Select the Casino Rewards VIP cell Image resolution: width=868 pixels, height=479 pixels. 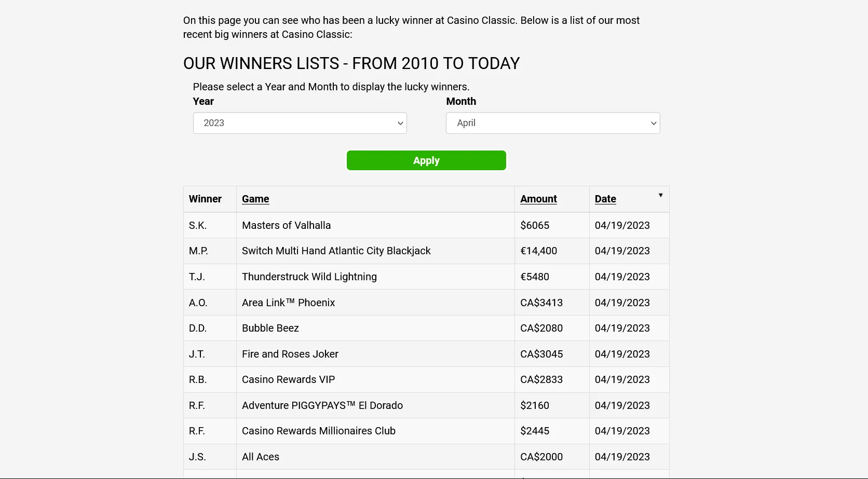pos(375,379)
